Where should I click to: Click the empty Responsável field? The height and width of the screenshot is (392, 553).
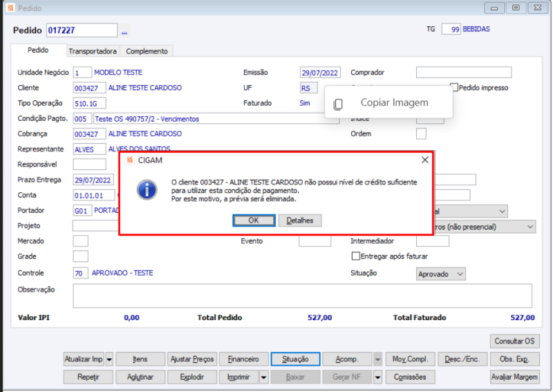tap(89, 165)
